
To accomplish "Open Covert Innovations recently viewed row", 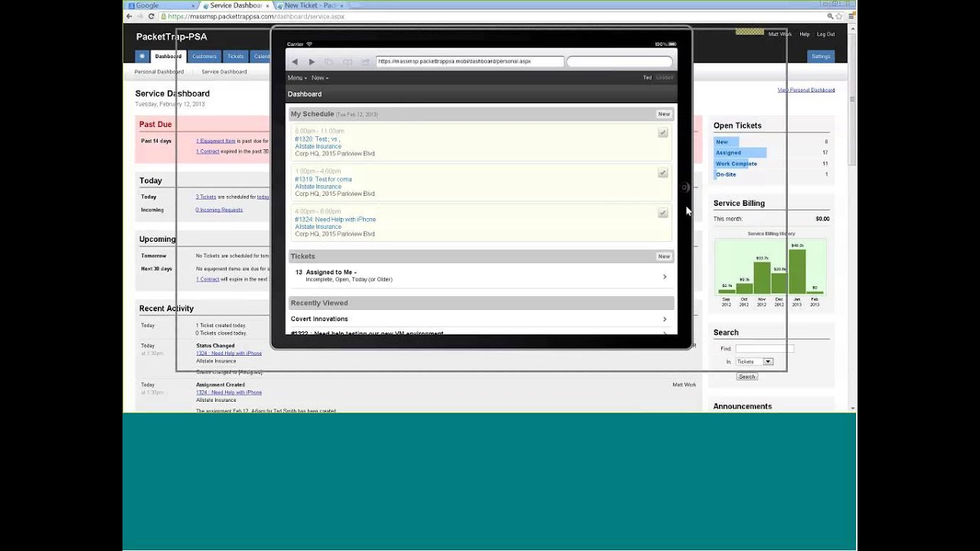I will click(481, 319).
